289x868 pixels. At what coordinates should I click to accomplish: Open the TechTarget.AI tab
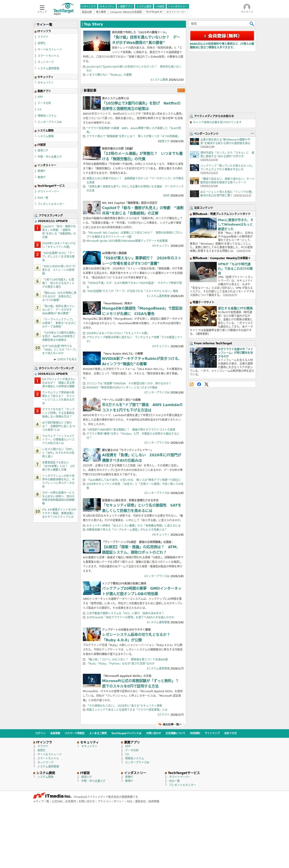pyautogui.click(x=154, y=12)
